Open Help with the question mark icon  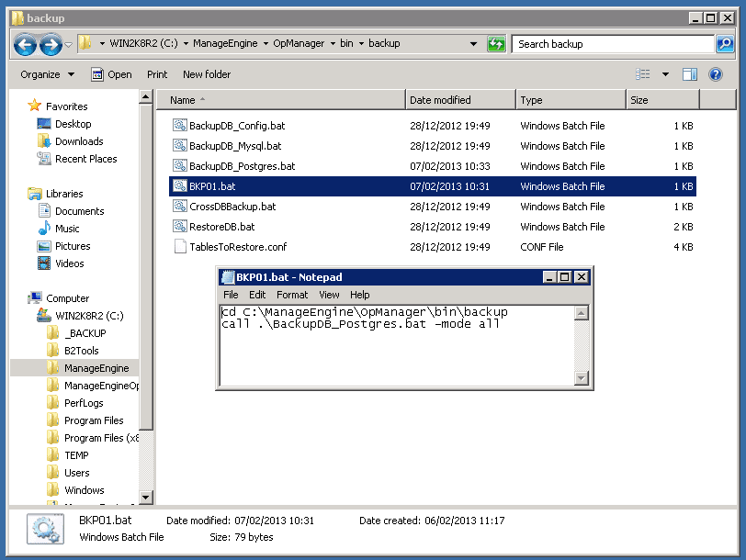click(x=715, y=74)
